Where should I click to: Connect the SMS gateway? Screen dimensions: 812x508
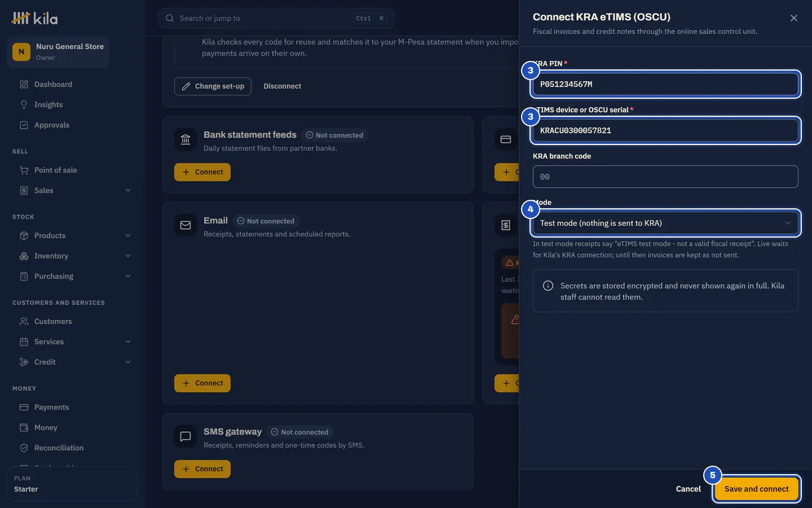(202, 469)
